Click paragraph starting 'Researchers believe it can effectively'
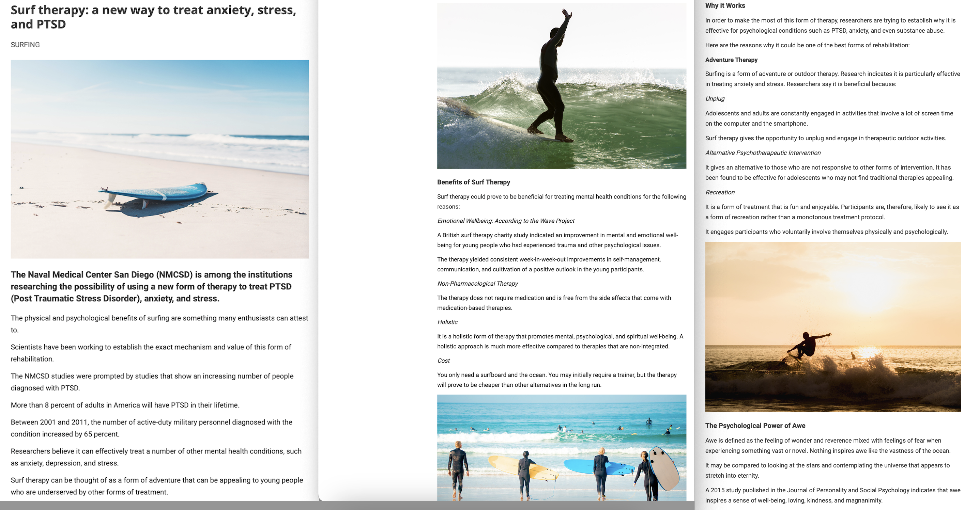 (156, 457)
